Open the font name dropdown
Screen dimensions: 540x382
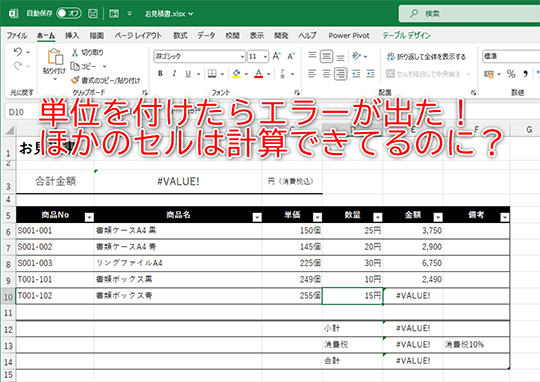[x=242, y=56]
